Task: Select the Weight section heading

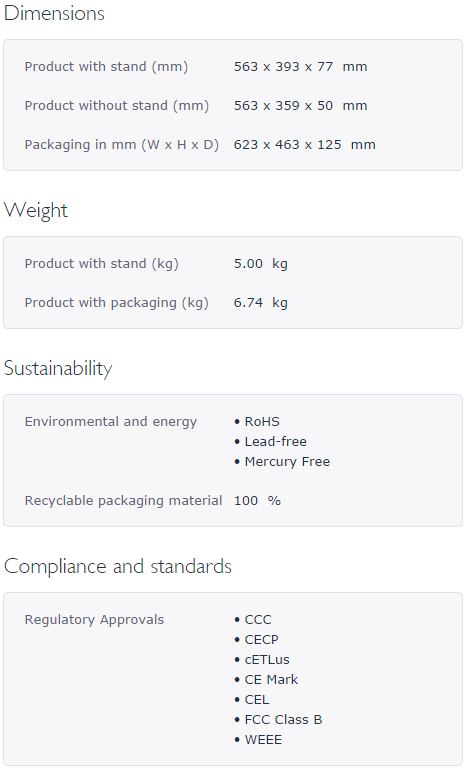Action: [36, 211]
